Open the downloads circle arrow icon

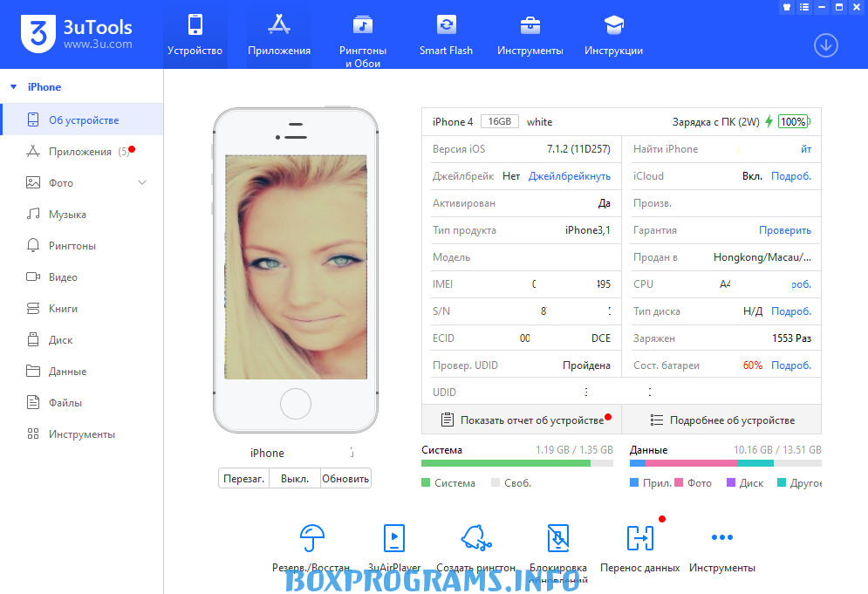click(x=826, y=45)
